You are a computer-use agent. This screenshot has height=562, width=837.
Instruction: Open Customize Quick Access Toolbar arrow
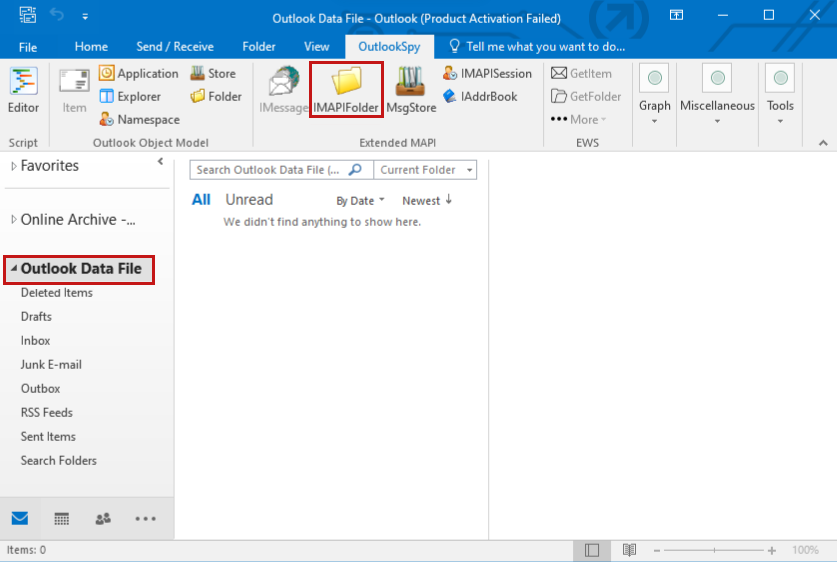(85, 17)
